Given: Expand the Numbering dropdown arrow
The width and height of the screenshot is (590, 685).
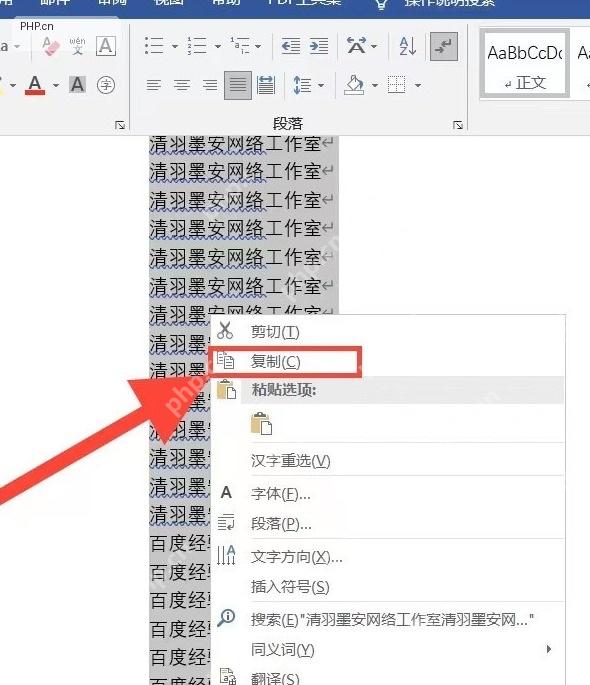Looking at the screenshot, I should point(217,46).
